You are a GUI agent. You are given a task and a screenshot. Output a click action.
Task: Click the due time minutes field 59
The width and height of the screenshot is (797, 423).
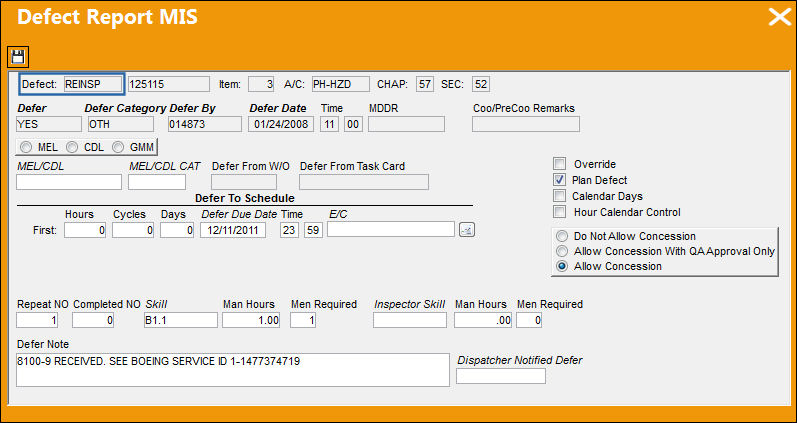coord(313,230)
